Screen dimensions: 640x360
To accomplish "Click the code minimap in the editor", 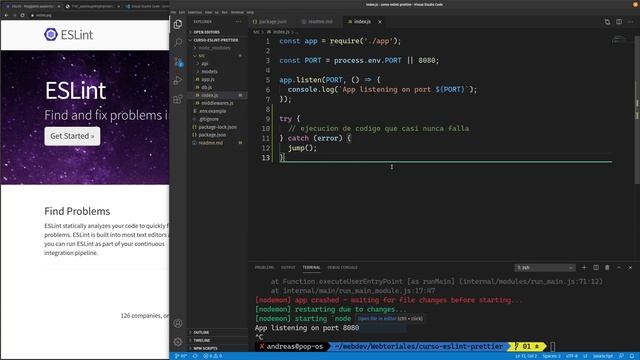I will coord(619,40).
